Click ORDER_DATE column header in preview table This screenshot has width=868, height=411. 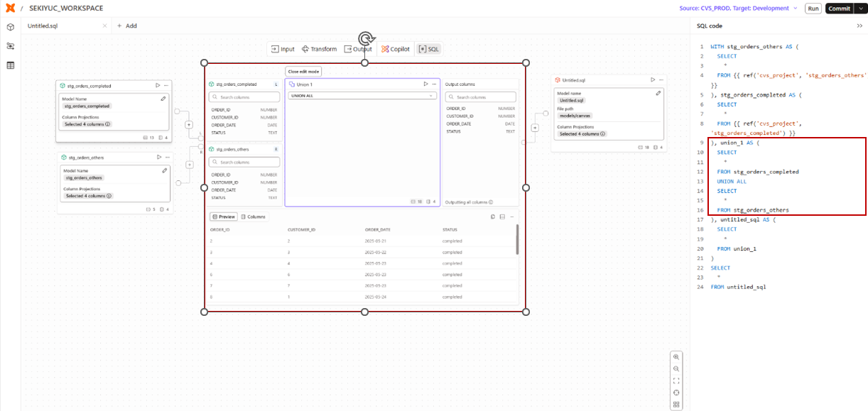pos(378,230)
